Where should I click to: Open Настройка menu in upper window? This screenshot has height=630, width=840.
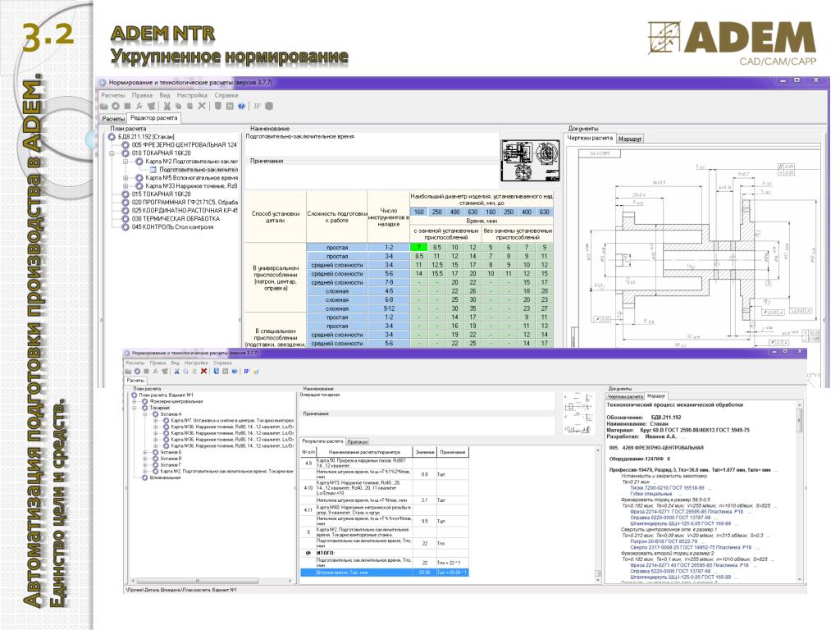(192, 95)
